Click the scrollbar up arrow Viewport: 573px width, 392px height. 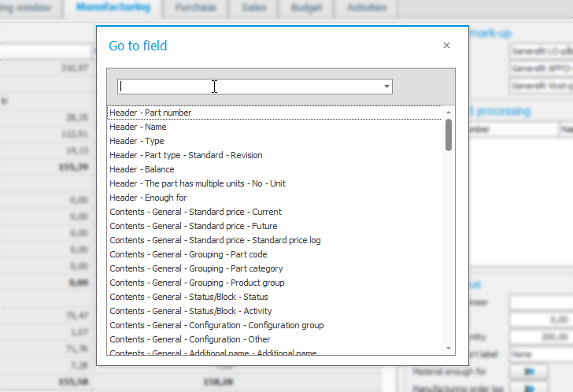click(449, 112)
